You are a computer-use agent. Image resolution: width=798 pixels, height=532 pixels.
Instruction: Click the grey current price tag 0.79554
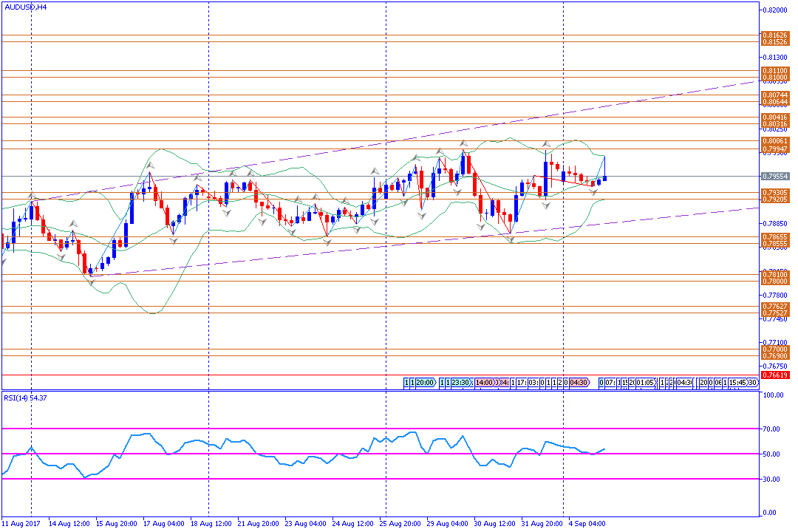(x=774, y=177)
